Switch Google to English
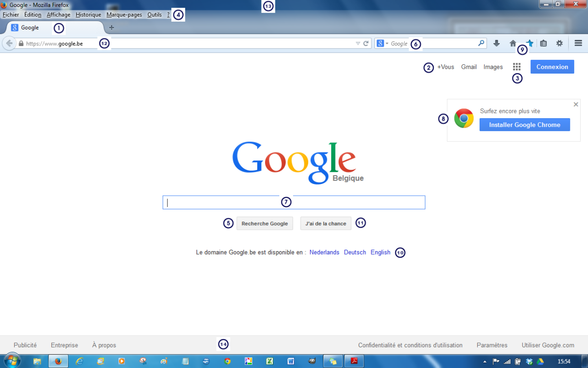The width and height of the screenshot is (588, 368). (x=380, y=252)
